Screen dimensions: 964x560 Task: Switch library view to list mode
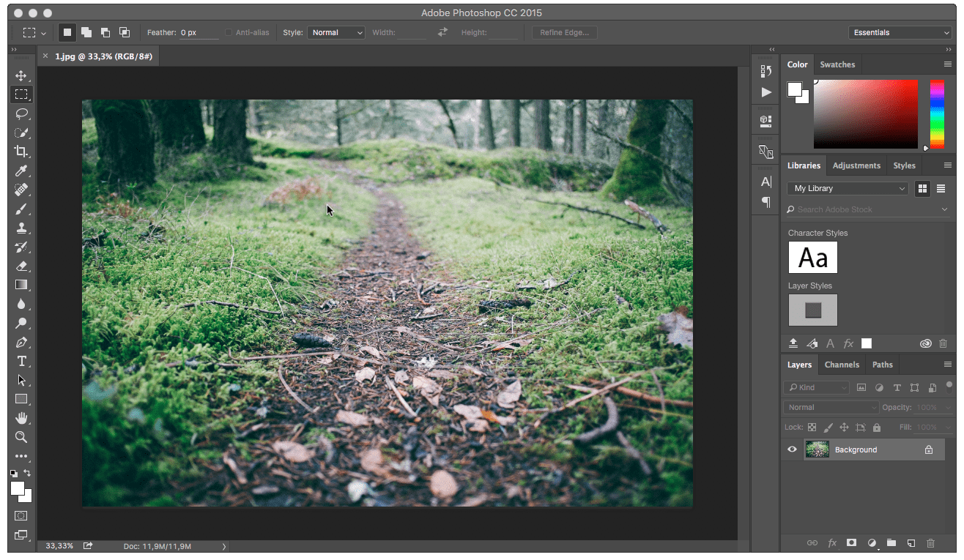point(941,189)
